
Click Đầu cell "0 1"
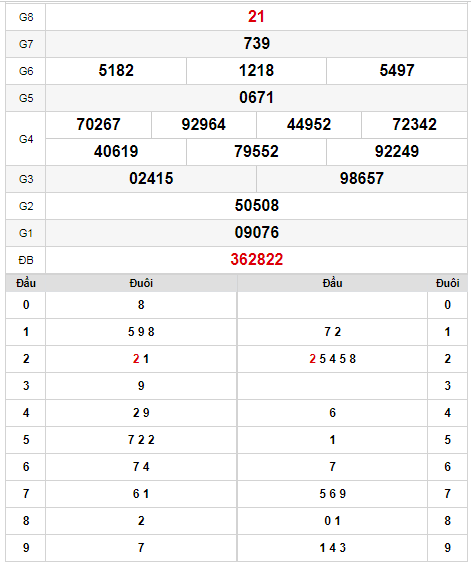(332, 520)
